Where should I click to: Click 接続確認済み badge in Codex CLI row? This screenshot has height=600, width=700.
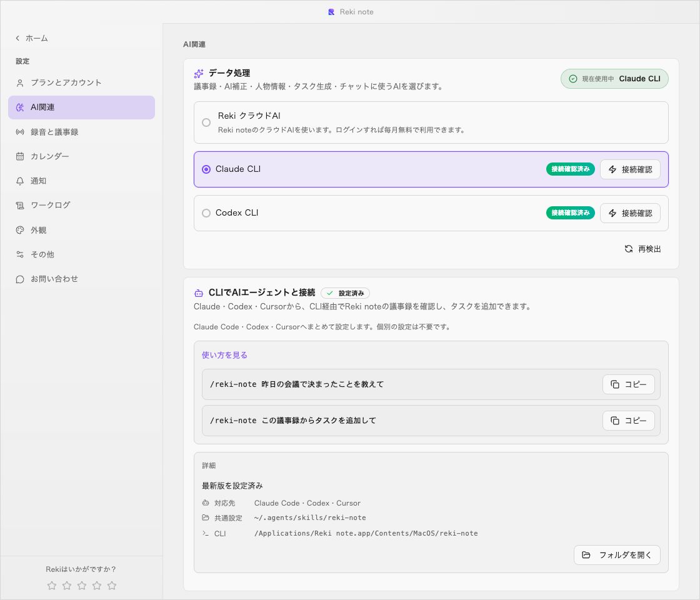pos(571,213)
